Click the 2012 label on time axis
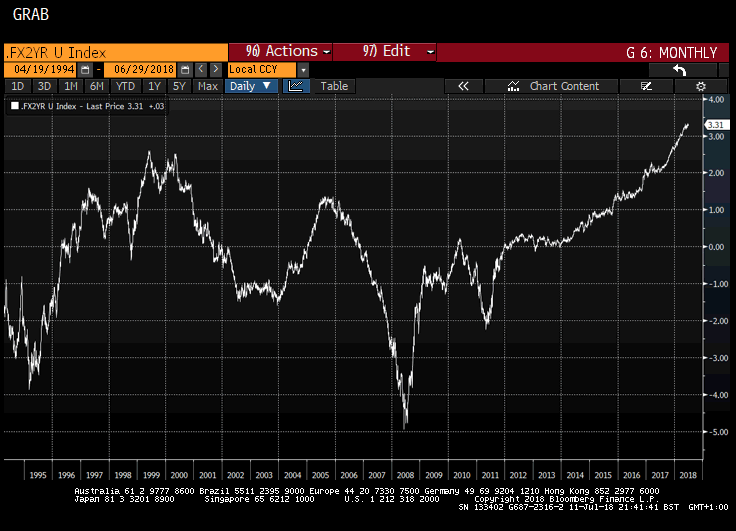Screen dimensions: 736x531 click(518, 475)
